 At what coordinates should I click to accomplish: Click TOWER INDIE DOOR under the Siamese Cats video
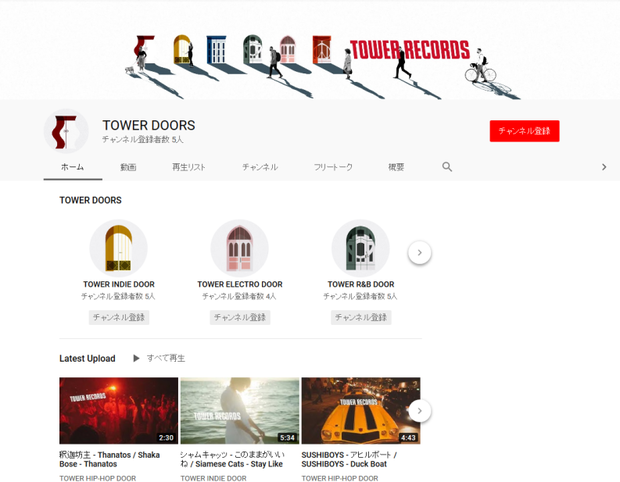tap(214, 478)
